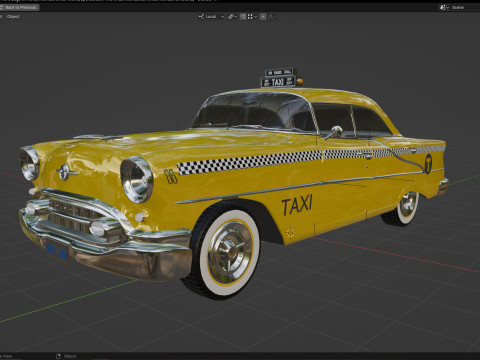Click the mouse icon next to bottom Object label

coord(58,356)
